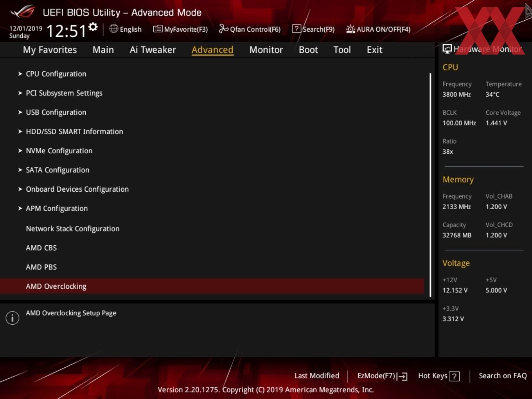Viewport: 532px width, 399px height.
Task: Expand HDD/SSD SMART Information arrow
Action: tap(20, 131)
